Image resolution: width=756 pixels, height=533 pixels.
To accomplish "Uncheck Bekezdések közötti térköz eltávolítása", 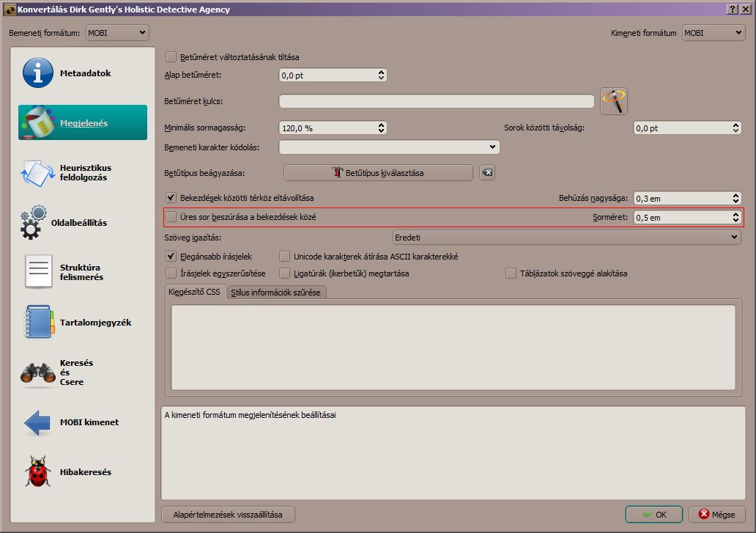I will [171, 198].
